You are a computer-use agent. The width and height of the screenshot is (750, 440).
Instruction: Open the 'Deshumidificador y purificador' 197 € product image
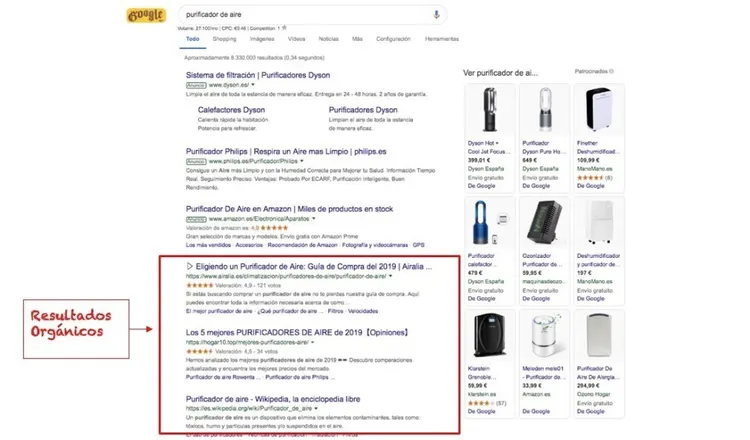[598, 222]
